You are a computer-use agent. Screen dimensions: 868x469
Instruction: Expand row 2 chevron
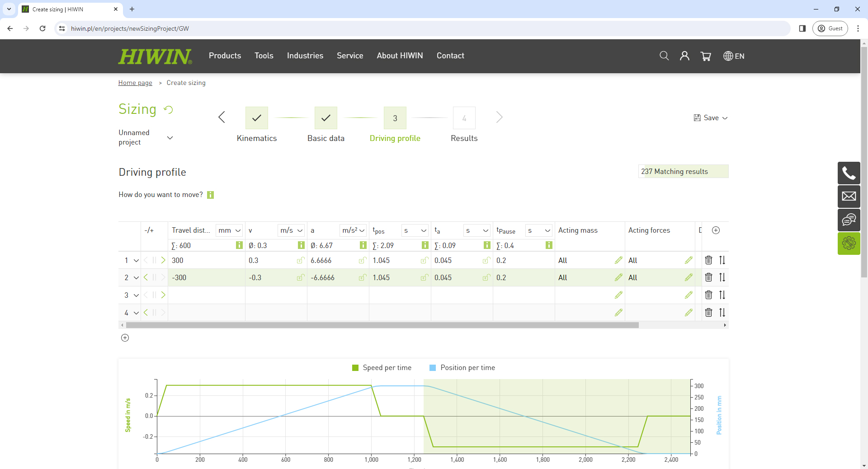[136, 278]
